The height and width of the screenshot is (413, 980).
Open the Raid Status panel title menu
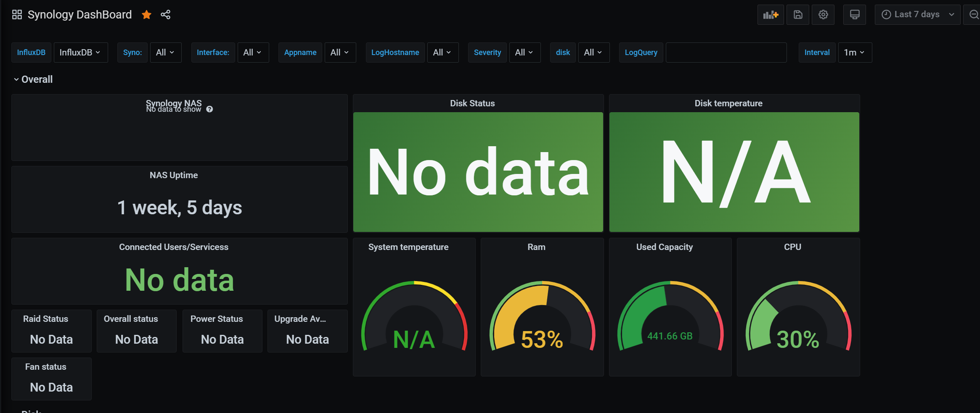[46, 319]
